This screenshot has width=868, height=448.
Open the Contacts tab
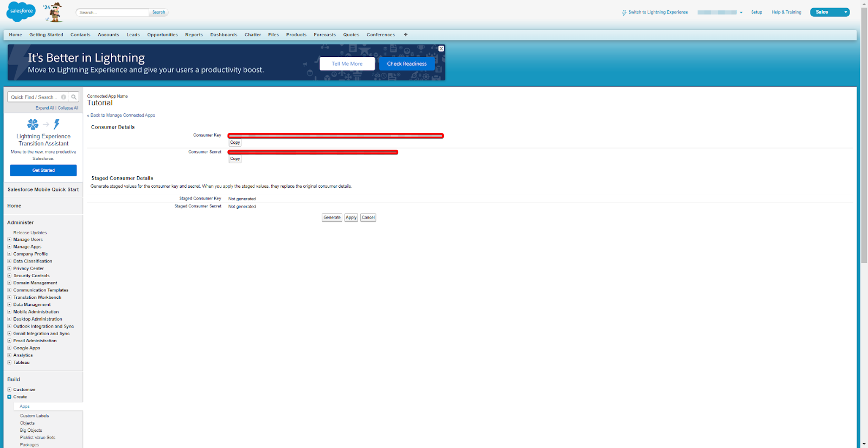coord(80,35)
